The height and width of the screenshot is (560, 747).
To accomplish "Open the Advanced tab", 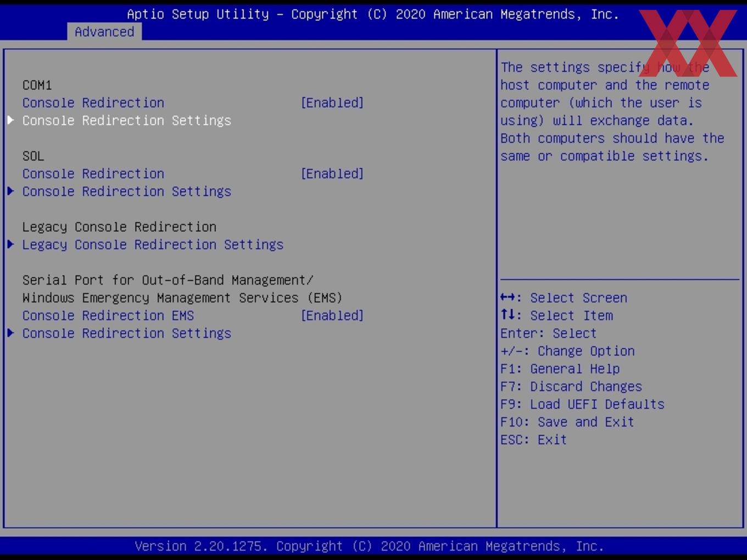I will [x=104, y=32].
